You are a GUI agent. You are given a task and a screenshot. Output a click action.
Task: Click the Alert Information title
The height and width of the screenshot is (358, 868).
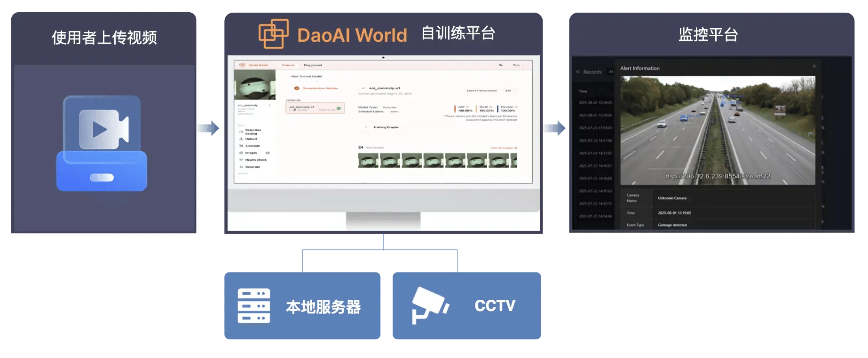[x=639, y=69]
